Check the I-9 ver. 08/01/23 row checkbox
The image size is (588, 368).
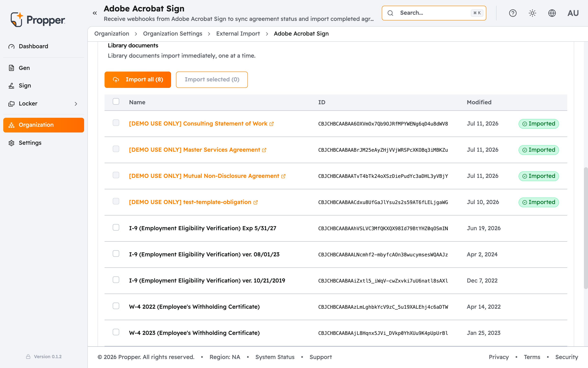point(116,254)
